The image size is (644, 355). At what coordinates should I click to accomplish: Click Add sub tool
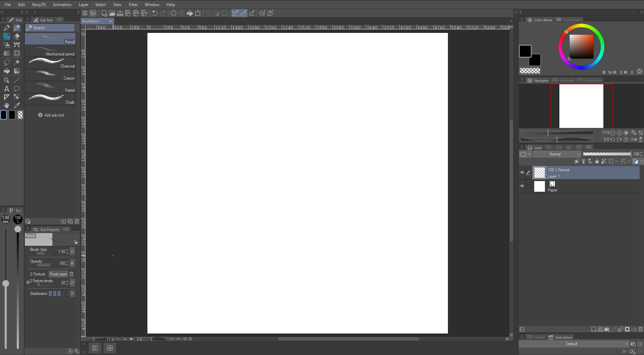click(51, 115)
